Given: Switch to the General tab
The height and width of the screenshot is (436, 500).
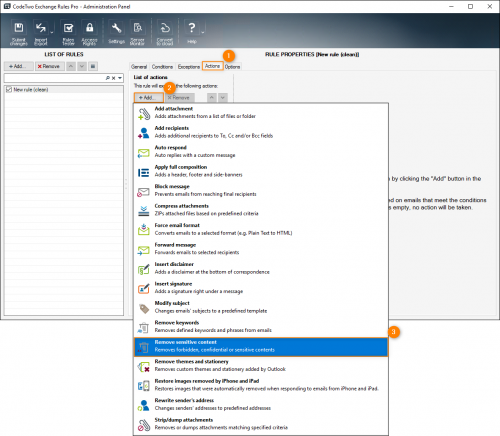Looking at the screenshot, I should click(x=139, y=67).
